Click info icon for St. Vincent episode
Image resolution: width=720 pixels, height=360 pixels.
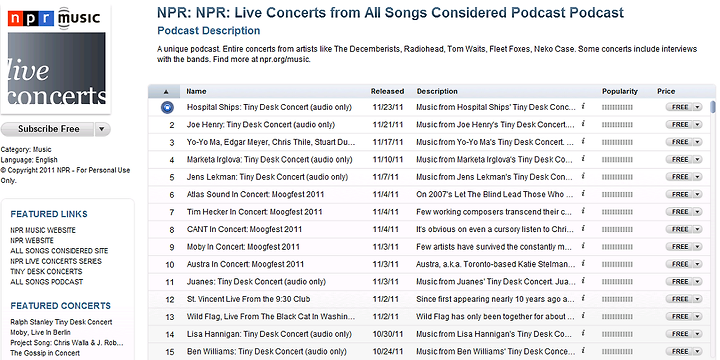(x=583, y=298)
